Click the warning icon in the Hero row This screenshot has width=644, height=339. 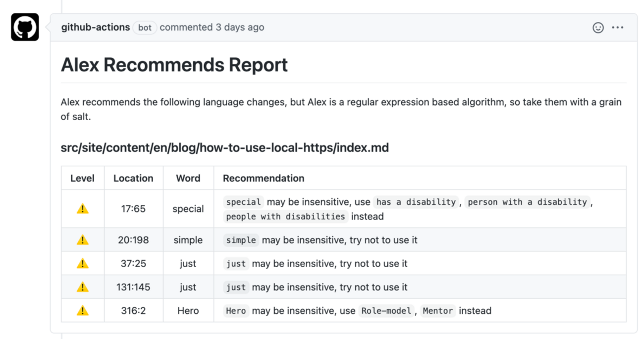coord(83,311)
